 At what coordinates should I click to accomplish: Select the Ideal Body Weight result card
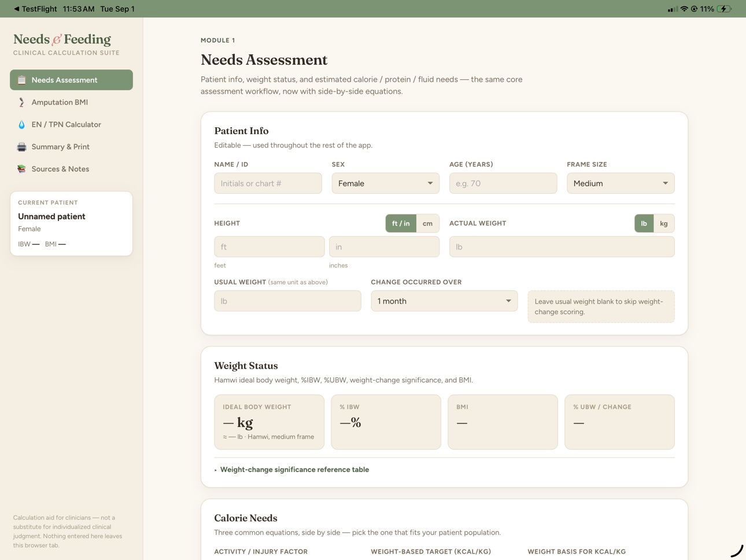pyautogui.click(x=269, y=422)
